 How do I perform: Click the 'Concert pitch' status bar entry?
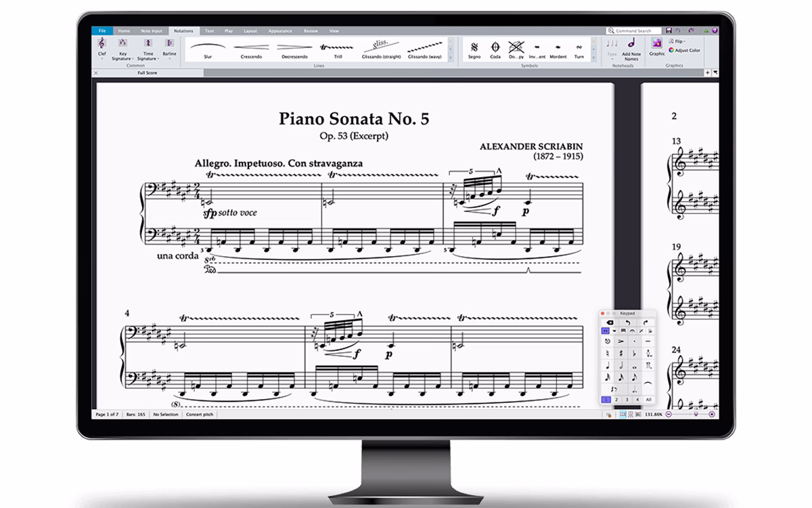(199, 414)
